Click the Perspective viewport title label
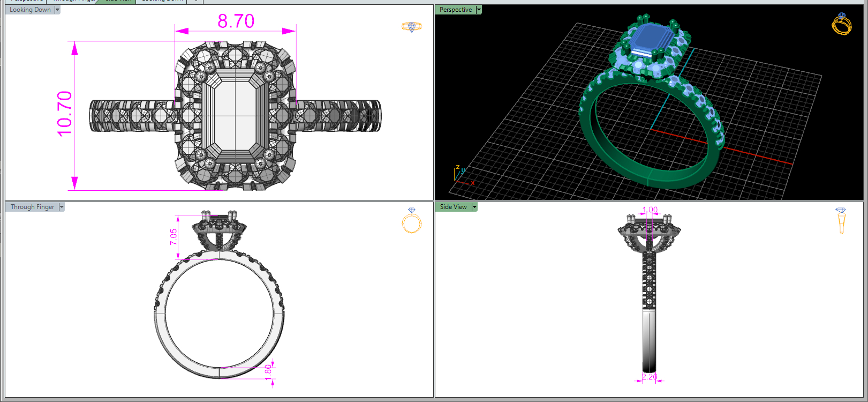 click(x=456, y=10)
